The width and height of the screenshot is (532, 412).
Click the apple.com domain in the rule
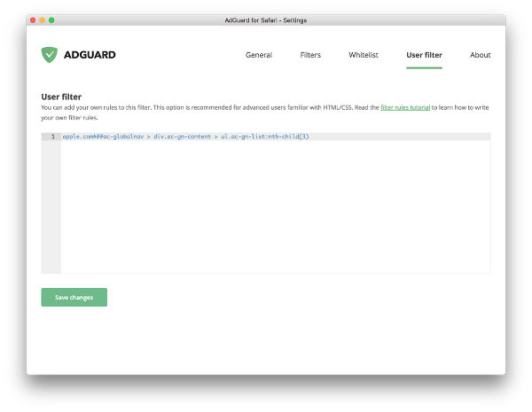click(80, 136)
